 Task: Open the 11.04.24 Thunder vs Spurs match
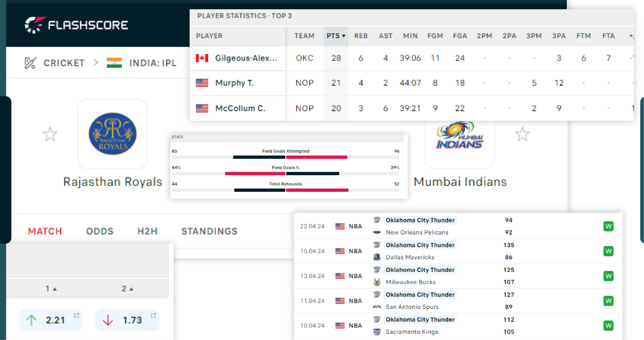457,301
